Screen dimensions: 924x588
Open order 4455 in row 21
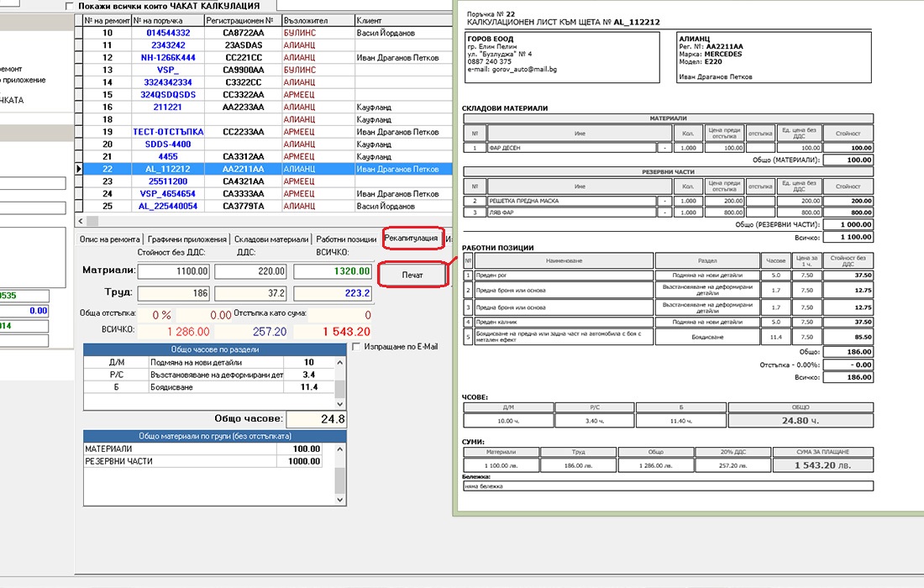(169, 157)
